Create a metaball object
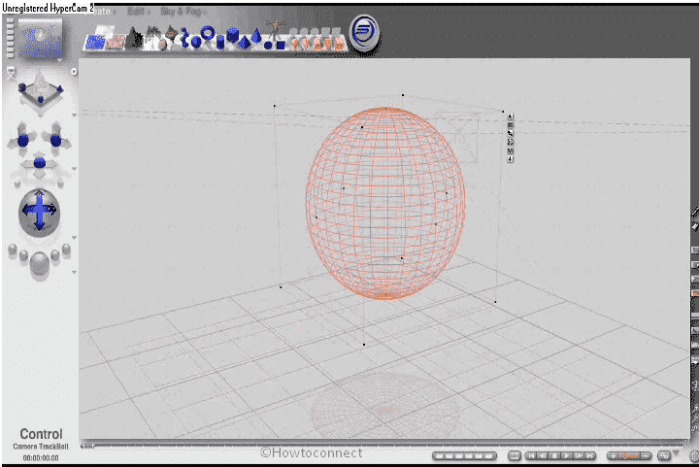This screenshot has width=699, height=467. (x=185, y=39)
